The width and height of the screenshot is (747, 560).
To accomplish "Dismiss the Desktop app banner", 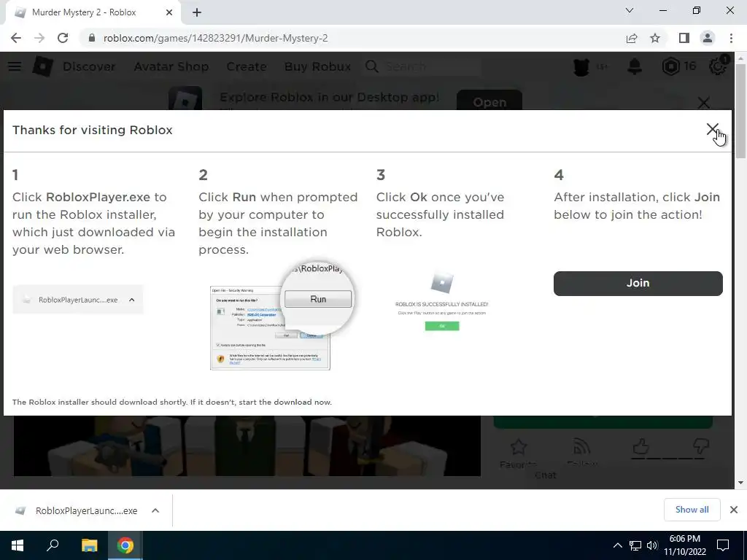I will tap(704, 102).
